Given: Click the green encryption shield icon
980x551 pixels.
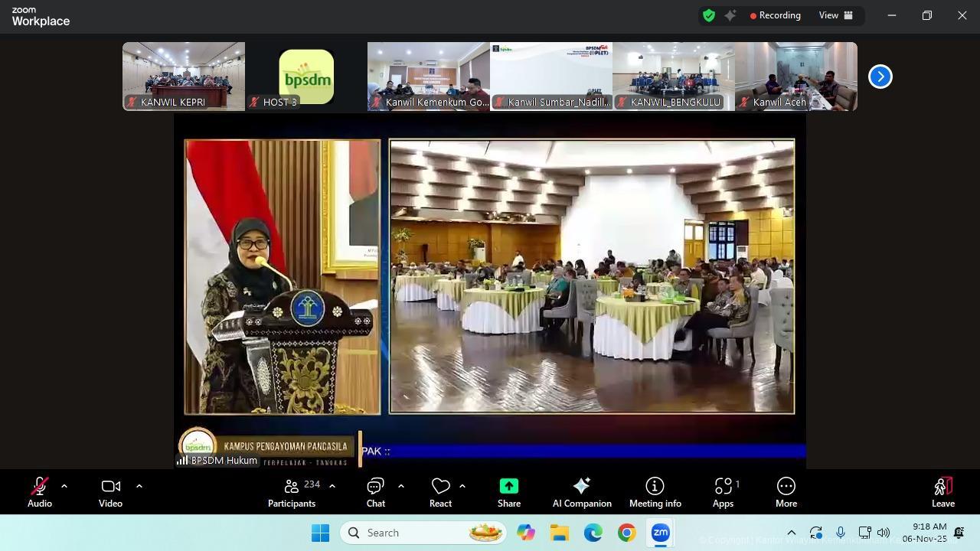Looking at the screenshot, I should (x=709, y=15).
